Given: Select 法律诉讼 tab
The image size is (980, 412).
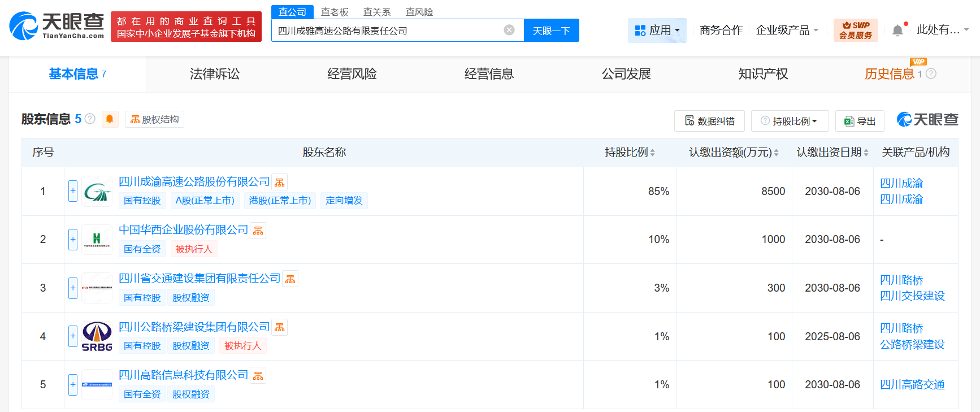Looking at the screenshot, I should click(215, 74).
